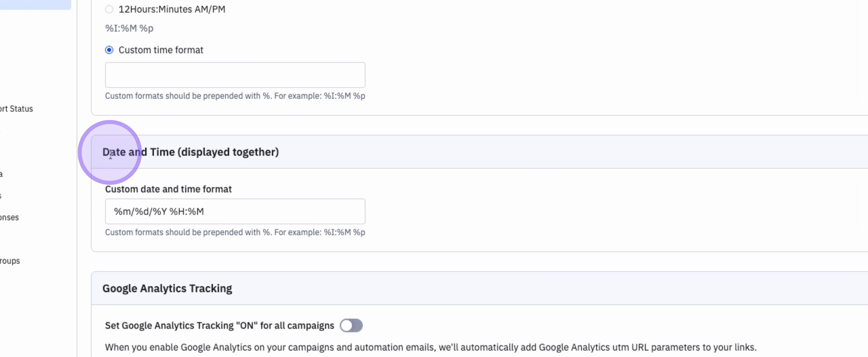This screenshot has height=357, width=868.
Task: Select the Custom time format radio button
Action: click(109, 50)
